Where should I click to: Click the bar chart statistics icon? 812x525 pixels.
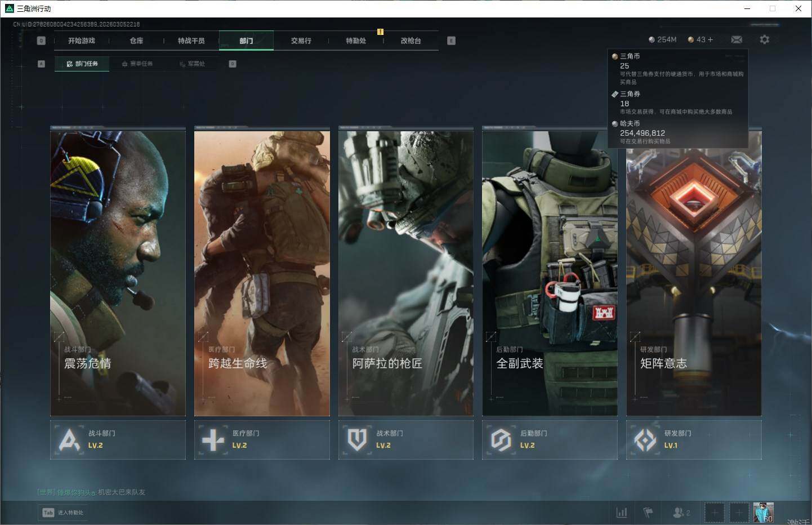pos(622,513)
